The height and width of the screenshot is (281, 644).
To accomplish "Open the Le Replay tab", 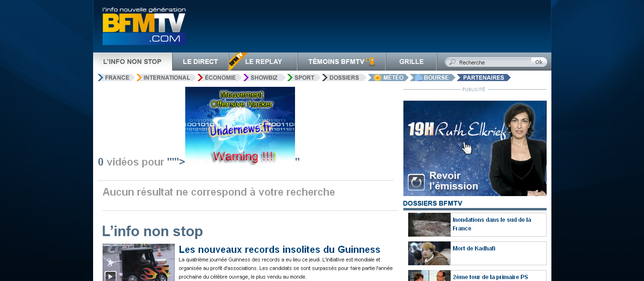I will click(264, 62).
